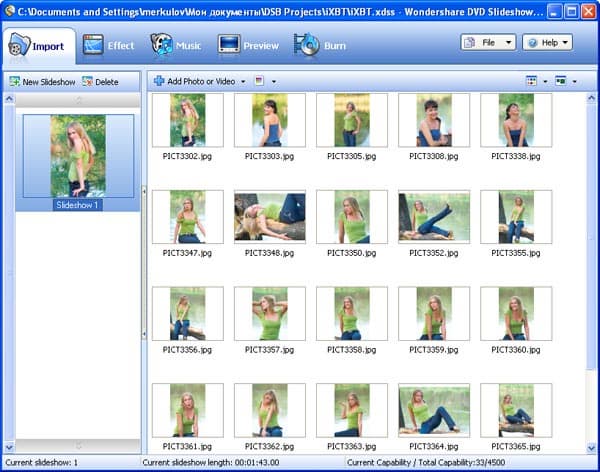This screenshot has height=472, width=600.
Task: Select photo PICT3362.jpg thumbnail
Action: tap(270, 411)
